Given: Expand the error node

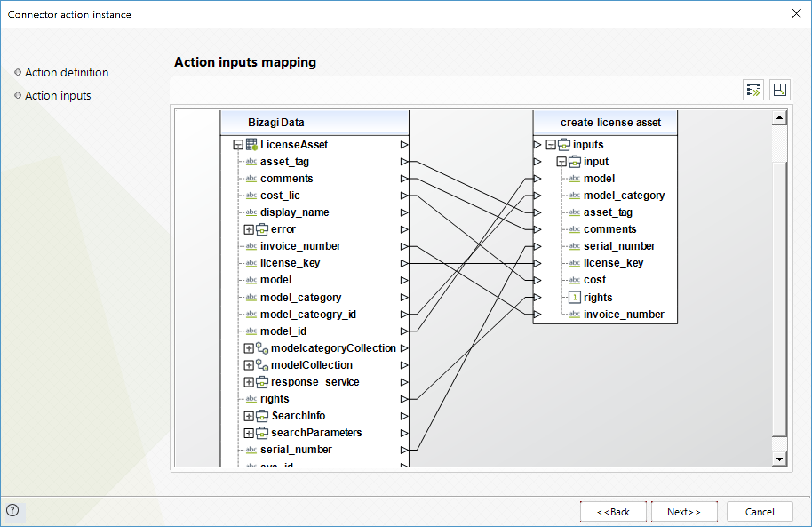Looking at the screenshot, I should tap(249, 230).
